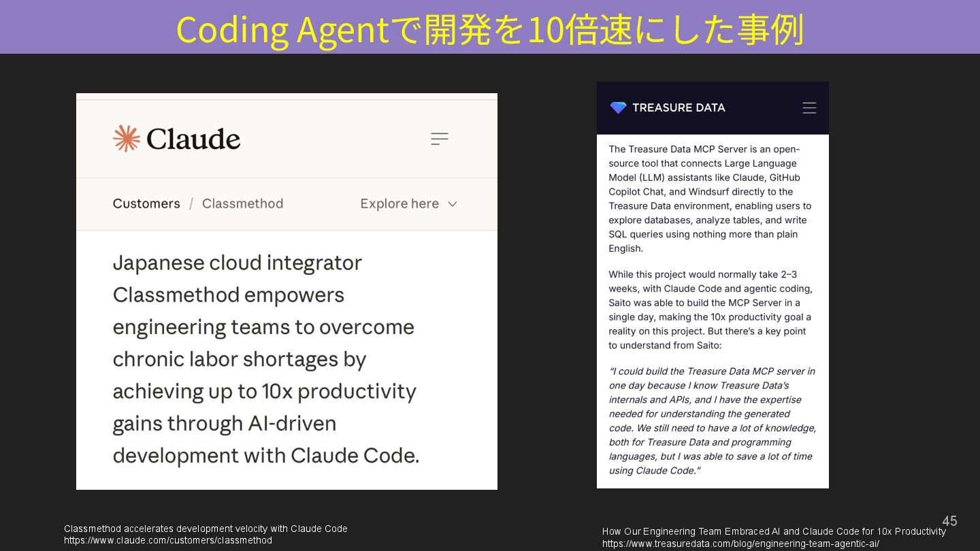The height and width of the screenshot is (551, 980).
Task: Click the text Japanese cloud integrator
Action: pyautogui.click(x=238, y=263)
